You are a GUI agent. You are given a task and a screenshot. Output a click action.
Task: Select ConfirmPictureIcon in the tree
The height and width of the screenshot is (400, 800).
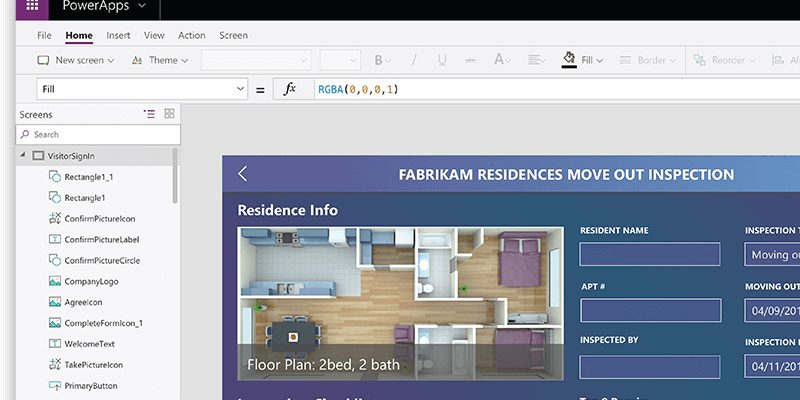[x=100, y=218]
